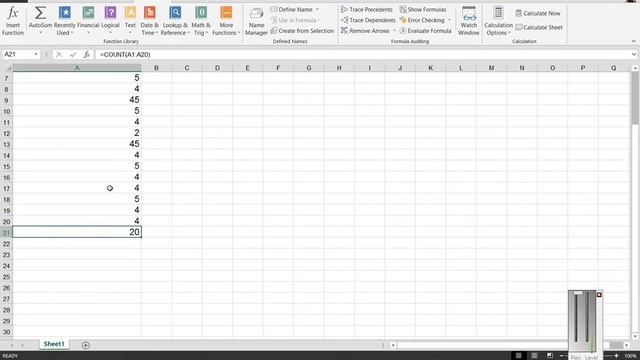Image resolution: width=640 pixels, height=360 pixels.
Task: Click Calculate Sheet
Action: tap(539, 27)
